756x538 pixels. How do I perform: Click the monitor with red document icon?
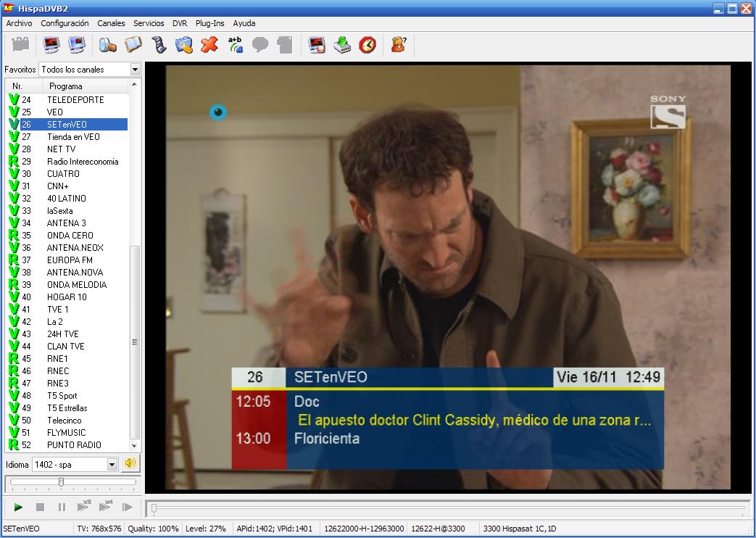(x=317, y=45)
